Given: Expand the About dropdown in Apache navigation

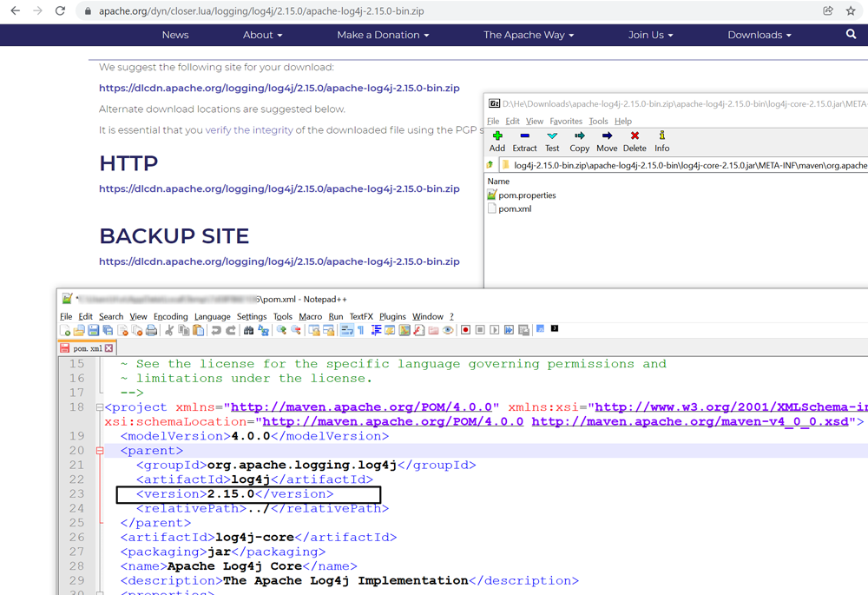Looking at the screenshot, I should pos(262,35).
